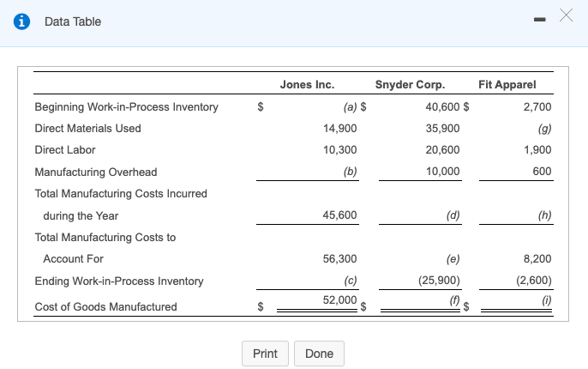Screen dimensions: 588x369
Task: Click the 1,900 direct labor value
Action: tap(537, 150)
